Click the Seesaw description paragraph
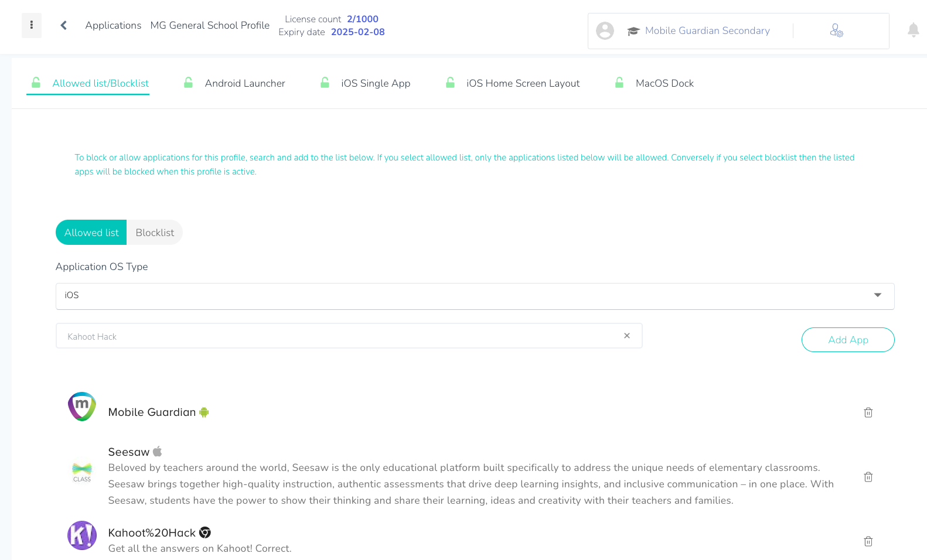The image size is (927, 560). pyautogui.click(x=471, y=484)
